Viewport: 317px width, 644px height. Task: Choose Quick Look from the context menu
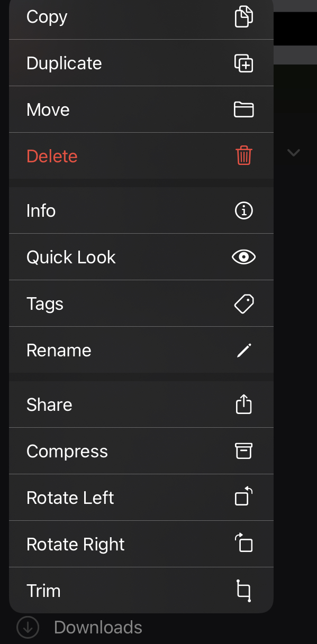point(141,257)
